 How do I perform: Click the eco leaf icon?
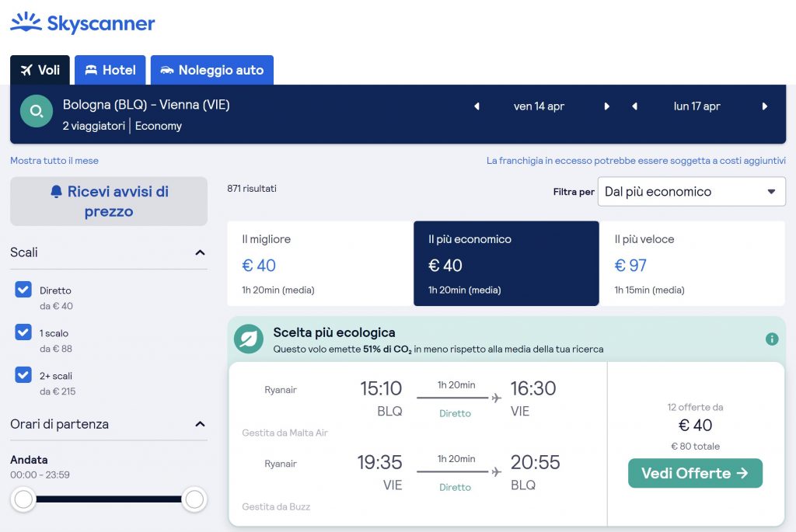pos(249,339)
